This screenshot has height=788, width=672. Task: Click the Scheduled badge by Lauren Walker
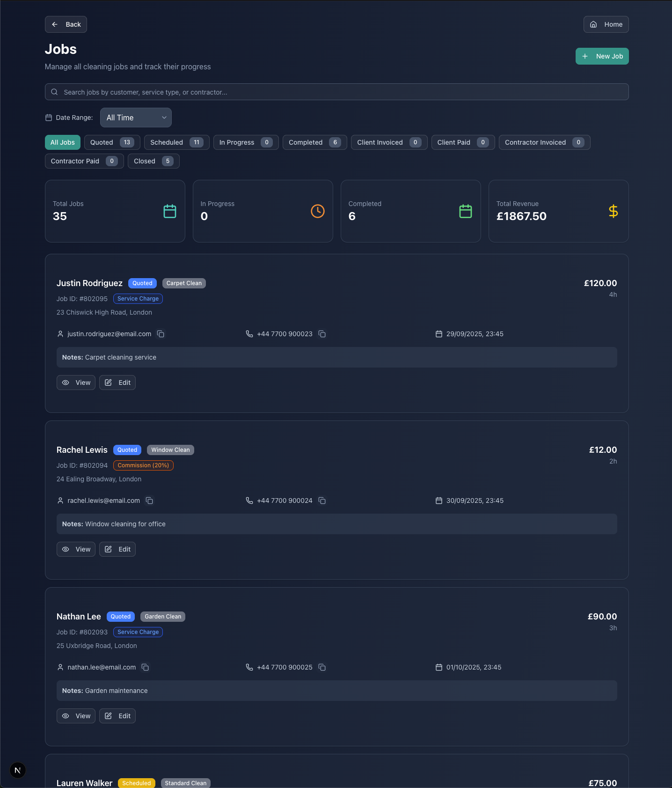pos(137,783)
